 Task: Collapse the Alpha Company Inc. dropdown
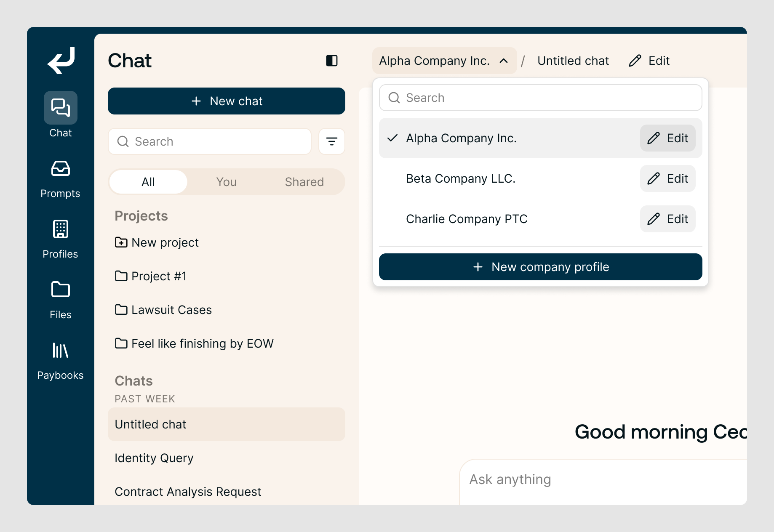[445, 61]
